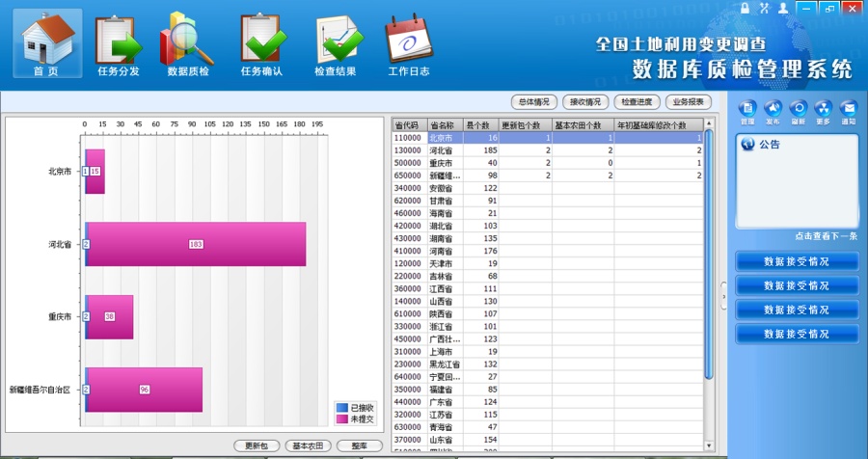Select the 河南省 row in table
868x459 pixels.
pyautogui.click(x=548, y=251)
